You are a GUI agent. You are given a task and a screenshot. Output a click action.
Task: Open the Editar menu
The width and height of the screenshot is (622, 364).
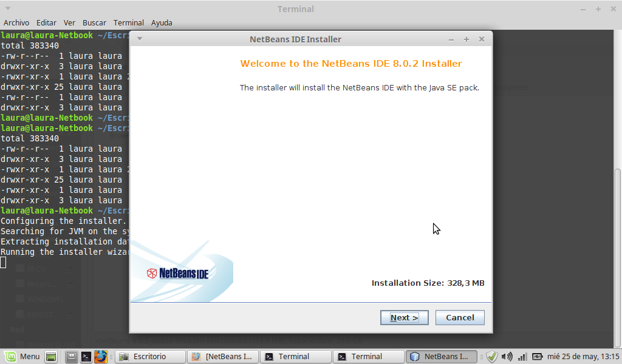pos(47,22)
